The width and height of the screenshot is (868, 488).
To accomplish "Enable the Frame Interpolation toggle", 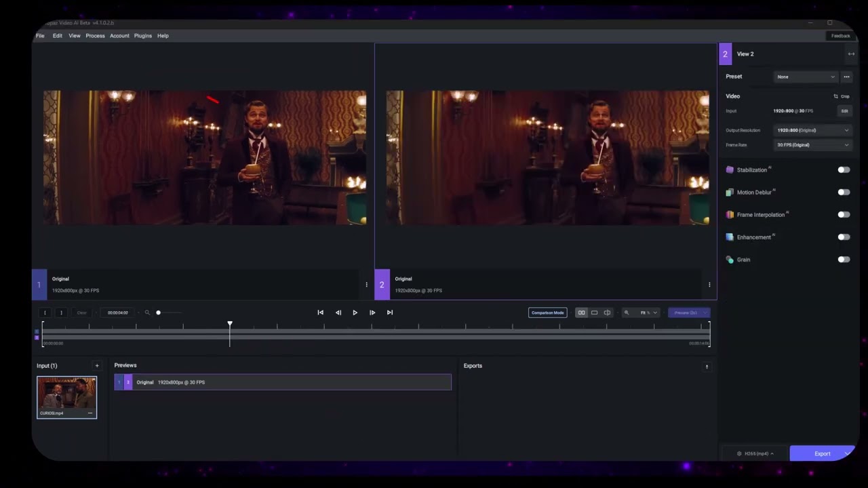I will [844, 215].
